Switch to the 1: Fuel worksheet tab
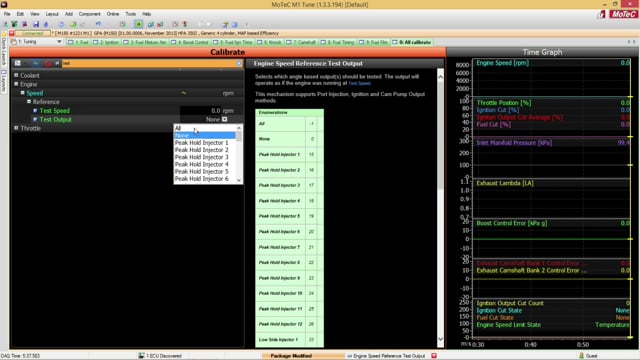The width and height of the screenshot is (640, 360). tap(79, 42)
